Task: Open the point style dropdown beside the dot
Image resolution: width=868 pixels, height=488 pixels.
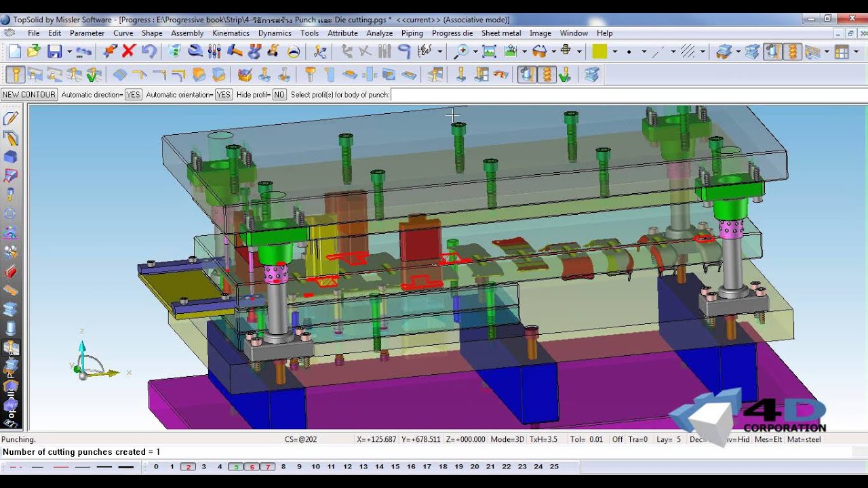Action: (x=644, y=52)
